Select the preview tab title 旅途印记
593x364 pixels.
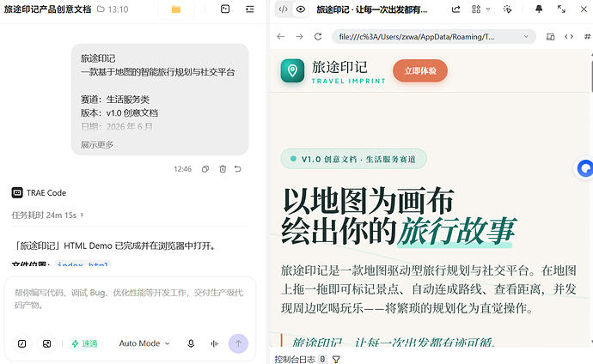tap(372, 9)
